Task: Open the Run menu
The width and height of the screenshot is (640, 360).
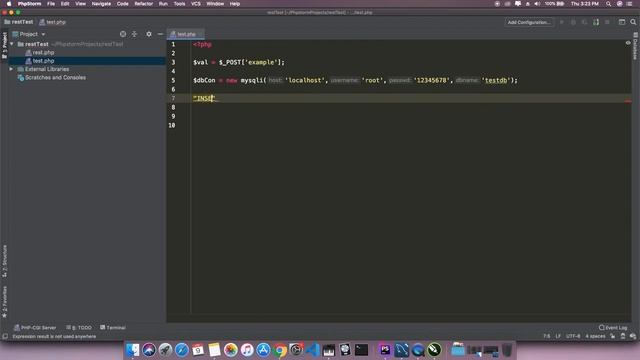Action: pos(163,4)
